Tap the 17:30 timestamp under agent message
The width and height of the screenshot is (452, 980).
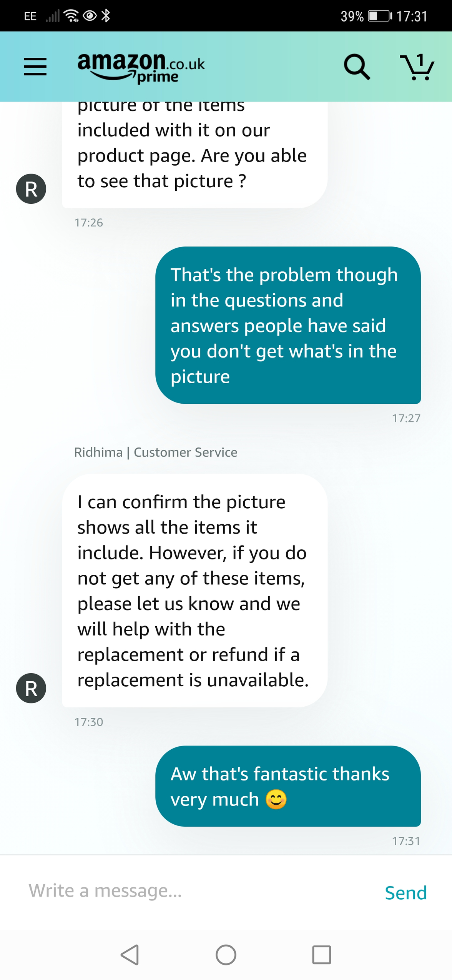(x=89, y=722)
